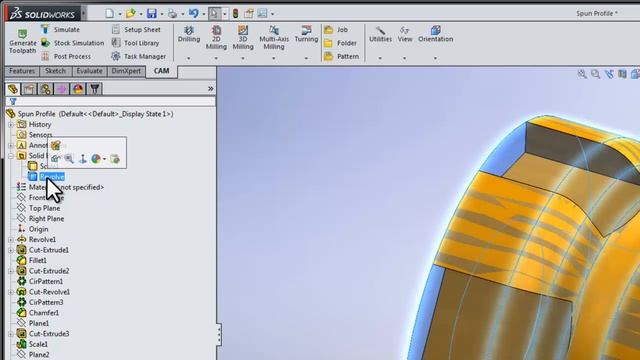The height and width of the screenshot is (360, 640).
Task: Launch Post Process
Action: point(66,56)
